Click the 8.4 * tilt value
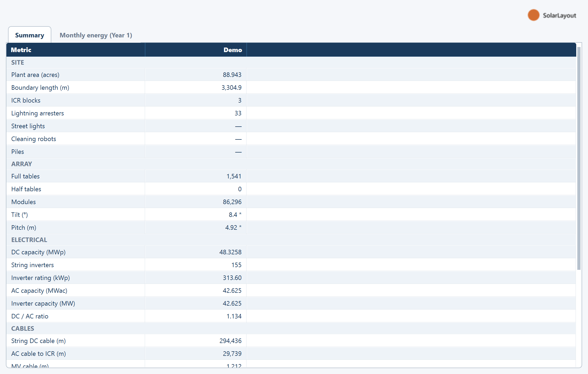The image size is (588, 374). pyautogui.click(x=235, y=215)
